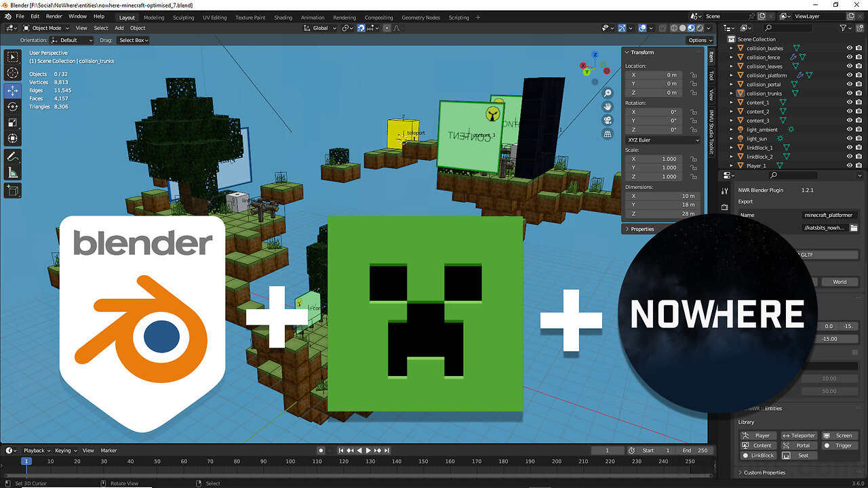Open the Object Mode dropdown
Image resolution: width=868 pixels, height=488 pixels.
point(46,28)
